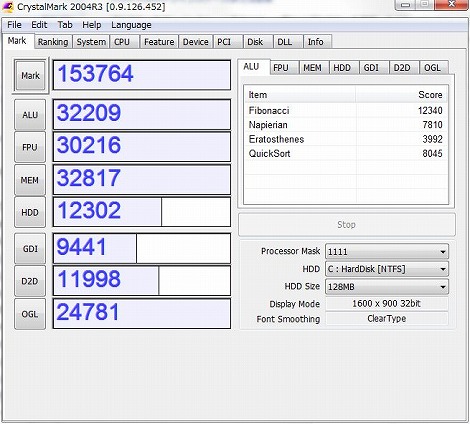470x424 pixels.
Task: Show the GDI results tab
Action: pos(374,68)
